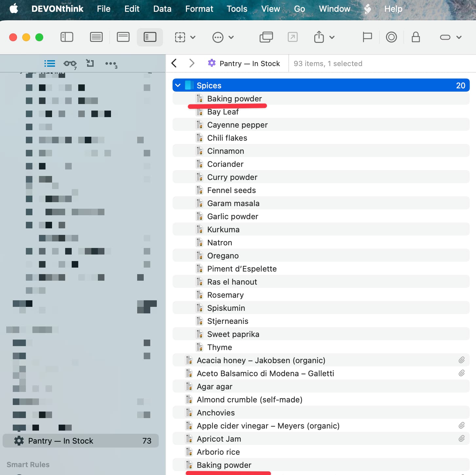The image size is (476, 475).
Task: Open the Garam masala item
Action: click(x=233, y=203)
